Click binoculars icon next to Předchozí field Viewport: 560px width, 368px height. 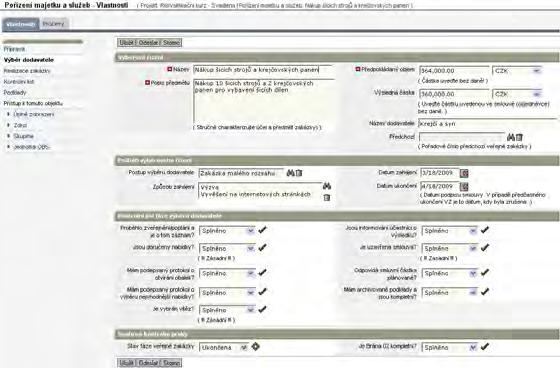tap(511, 137)
